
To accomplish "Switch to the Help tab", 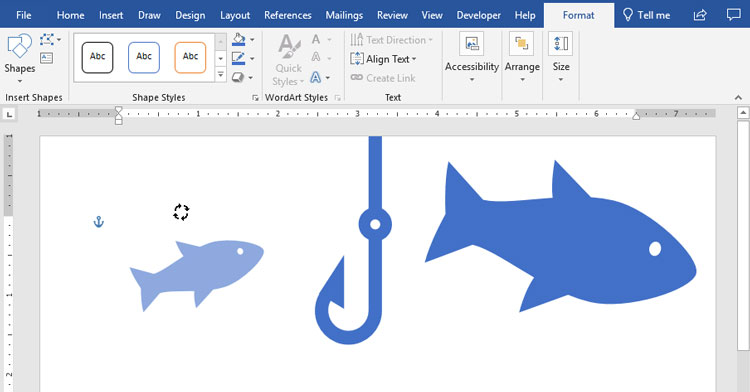I will pyautogui.click(x=525, y=15).
